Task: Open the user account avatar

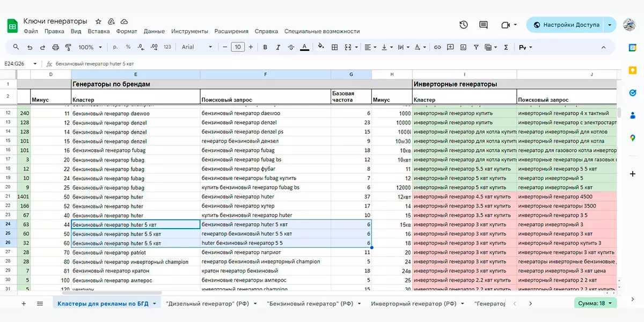Action: click(x=630, y=25)
